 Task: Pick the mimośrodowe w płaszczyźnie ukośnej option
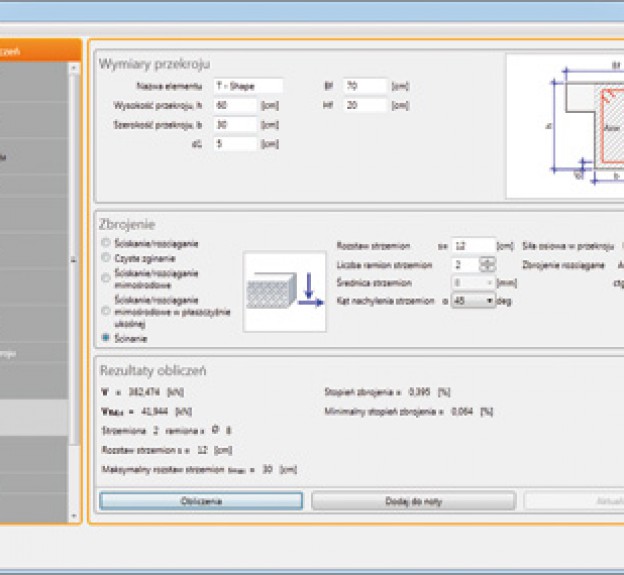107,311
